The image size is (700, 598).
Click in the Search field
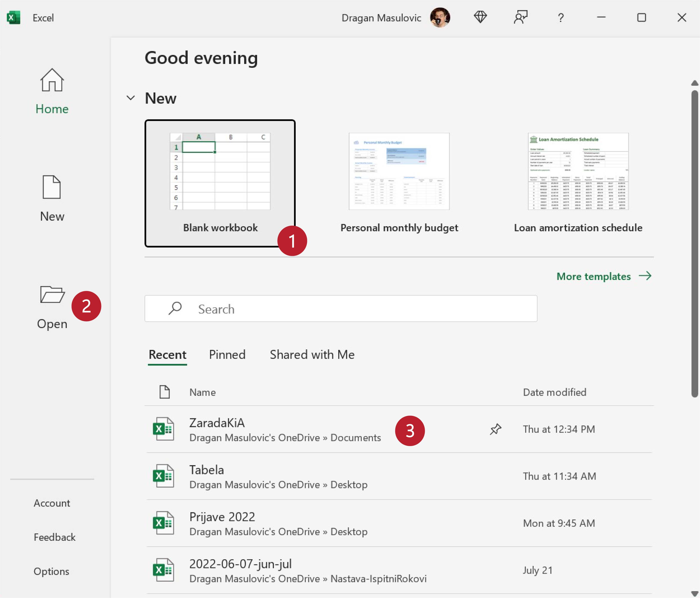341,309
